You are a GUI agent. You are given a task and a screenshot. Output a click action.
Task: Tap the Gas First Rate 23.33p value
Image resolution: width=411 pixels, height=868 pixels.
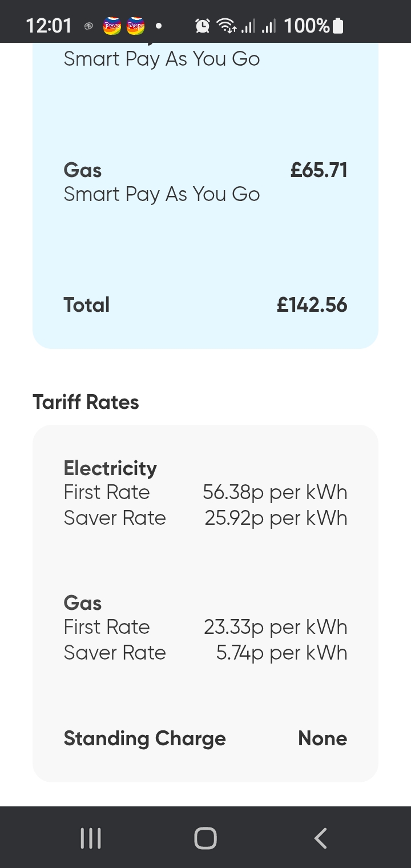pos(275,627)
